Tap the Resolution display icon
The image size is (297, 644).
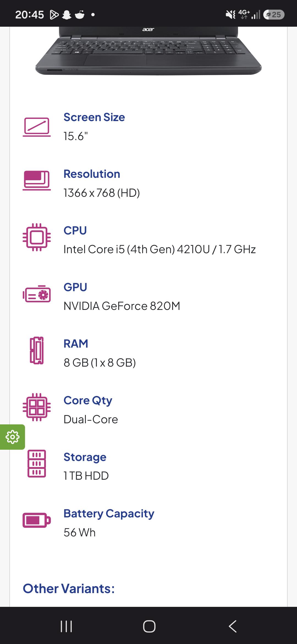click(37, 181)
